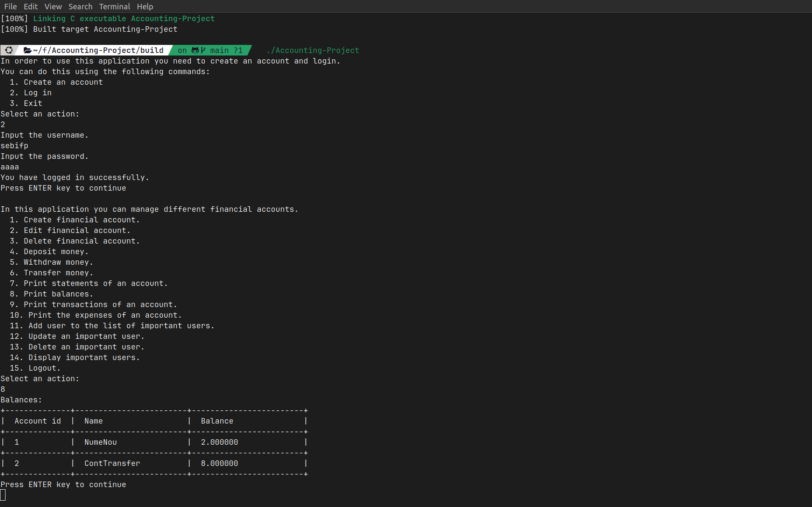Click the ~/f/Accounting-Project/build path

tap(98, 50)
